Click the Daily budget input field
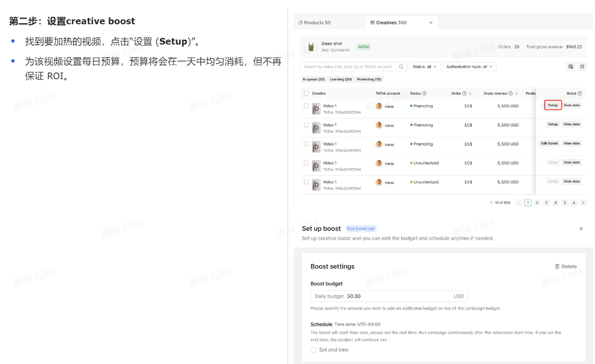This screenshot has height=364, width=595. click(389, 296)
